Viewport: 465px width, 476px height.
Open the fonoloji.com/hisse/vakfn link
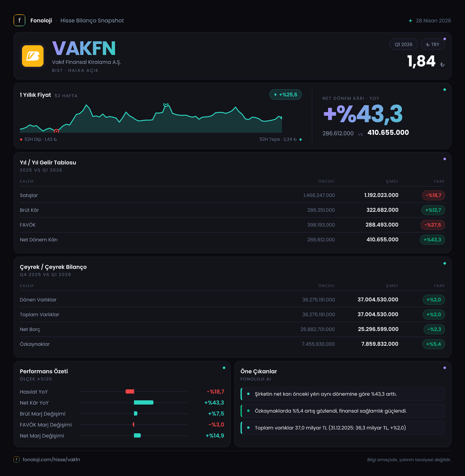[x=51, y=459]
